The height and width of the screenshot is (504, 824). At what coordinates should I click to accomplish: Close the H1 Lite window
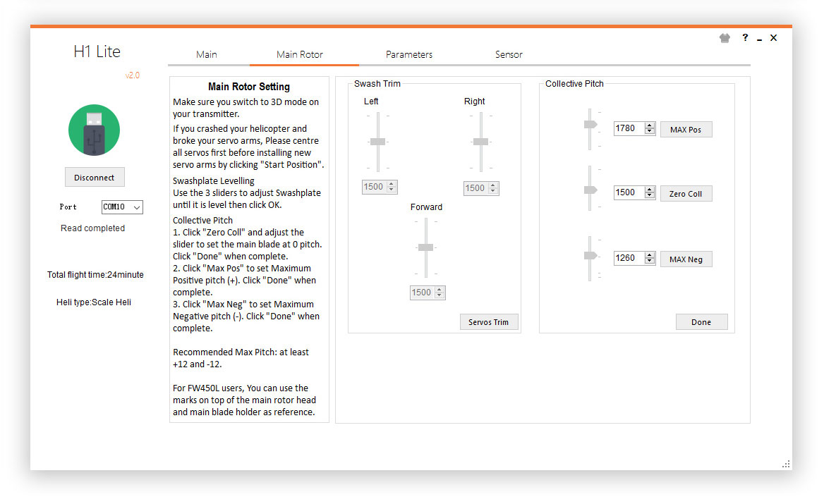point(773,38)
